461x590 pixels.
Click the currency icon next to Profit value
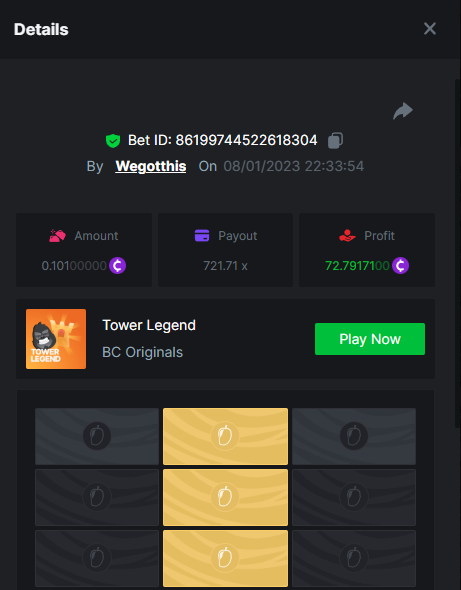click(x=400, y=266)
